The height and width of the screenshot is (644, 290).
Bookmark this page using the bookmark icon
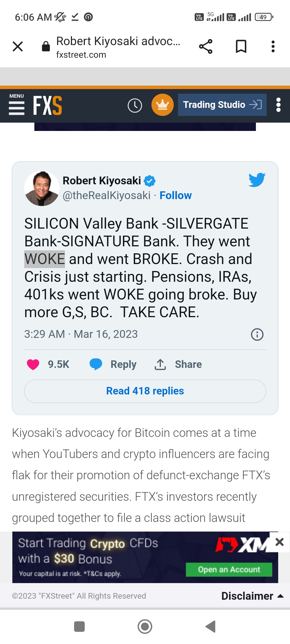pyautogui.click(x=240, y=46)
